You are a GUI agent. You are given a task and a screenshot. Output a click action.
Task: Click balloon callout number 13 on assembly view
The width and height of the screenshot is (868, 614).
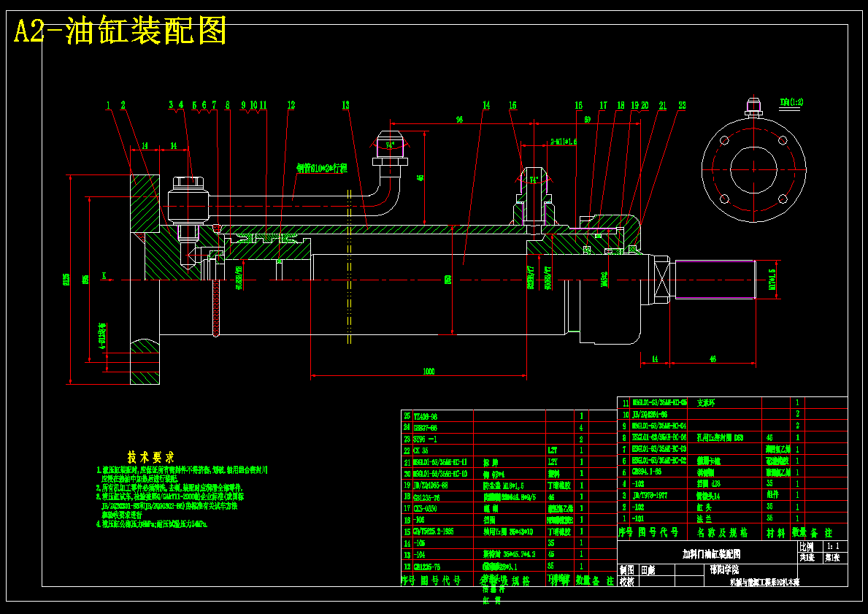tap(346, 104)
